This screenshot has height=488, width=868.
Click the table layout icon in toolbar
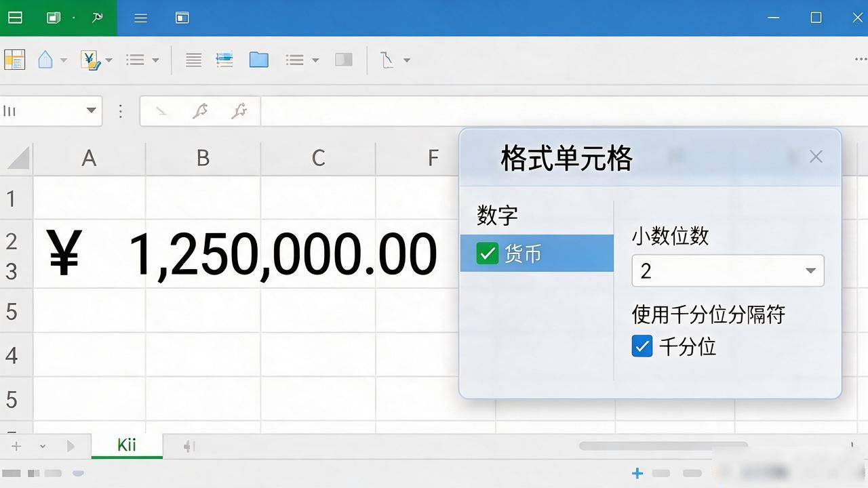pyautogui.click(x=14, y=60)
